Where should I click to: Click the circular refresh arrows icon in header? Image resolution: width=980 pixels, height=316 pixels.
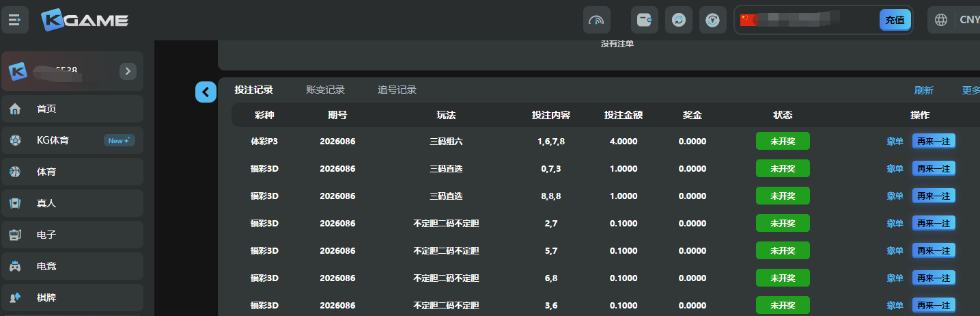pyautogui.click(x=678, y=20)
